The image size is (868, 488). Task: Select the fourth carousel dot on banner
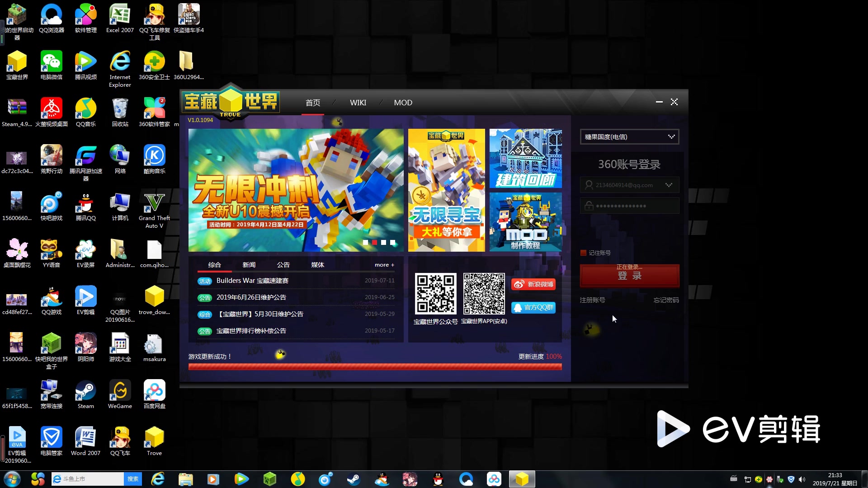(x=392, y=243)
